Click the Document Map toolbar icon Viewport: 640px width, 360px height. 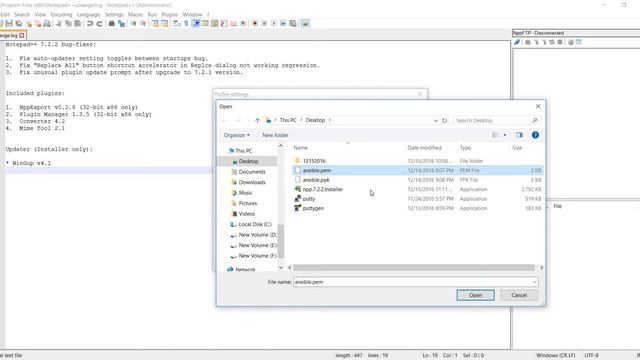point(214,24)
